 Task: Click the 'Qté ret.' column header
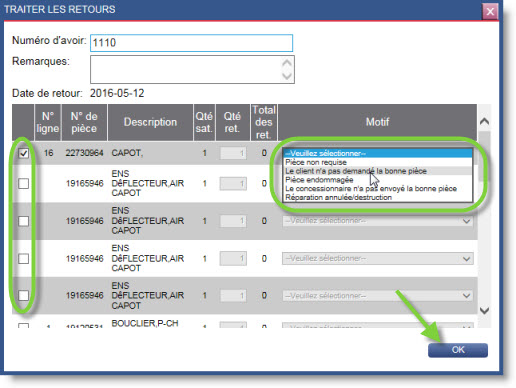point(233,122)
